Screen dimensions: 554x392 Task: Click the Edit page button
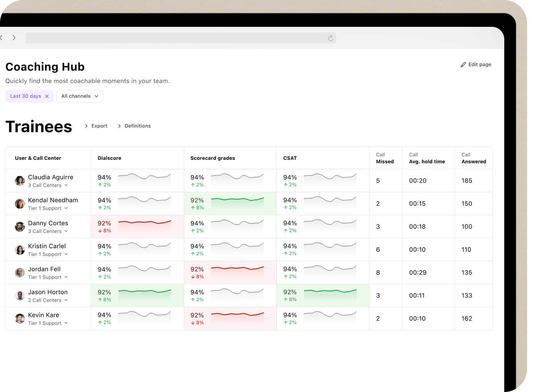476,64
